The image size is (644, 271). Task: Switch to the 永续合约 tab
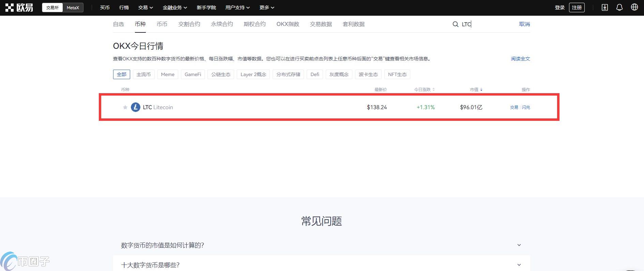tap(222, 24)
